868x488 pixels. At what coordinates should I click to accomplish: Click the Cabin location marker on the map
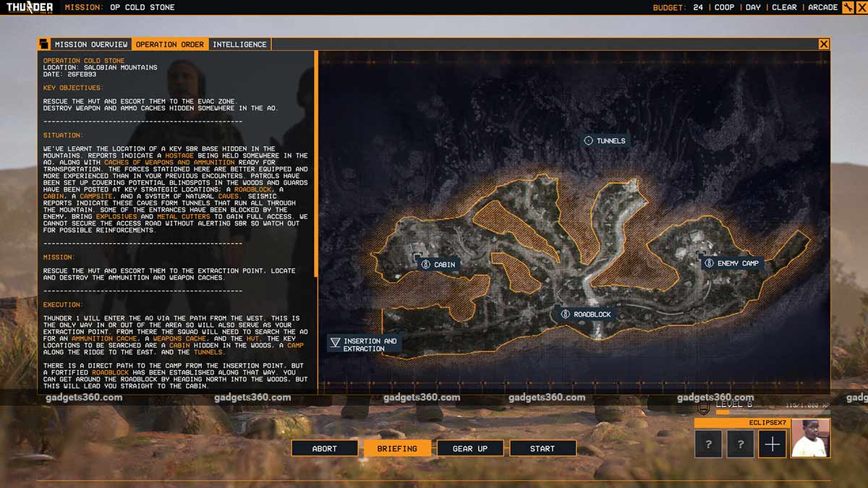tap(438, 265)
